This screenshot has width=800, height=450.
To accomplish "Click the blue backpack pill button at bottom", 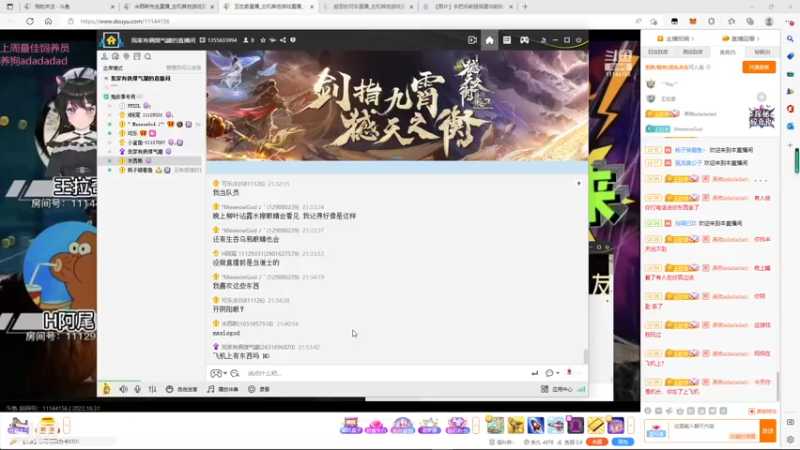I will click(622, 442).
